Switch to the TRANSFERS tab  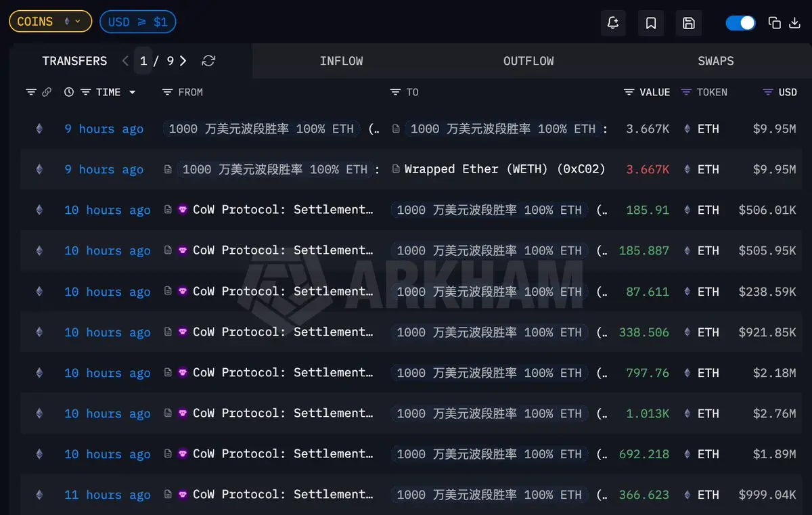(x=74, y=61)
